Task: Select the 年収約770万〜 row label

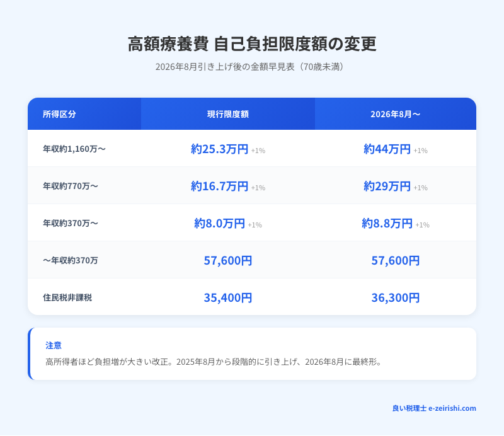Action: click(71, 186)
